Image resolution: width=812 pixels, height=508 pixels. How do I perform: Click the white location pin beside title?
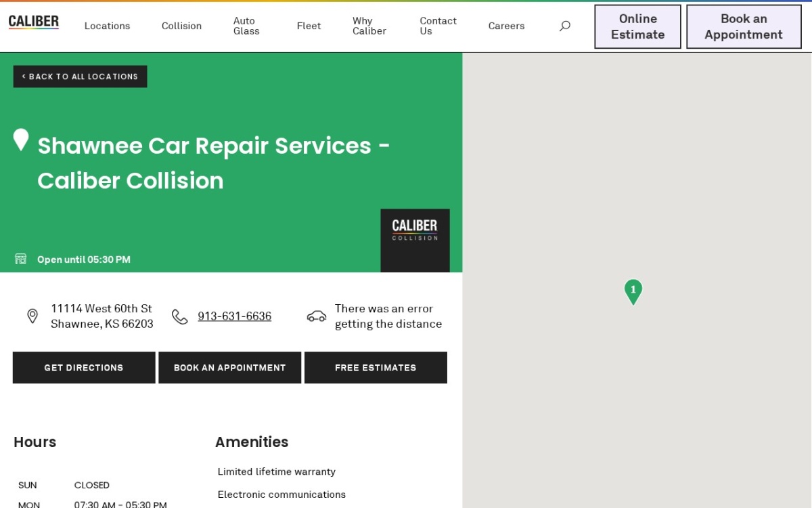(x=21, y=140)
